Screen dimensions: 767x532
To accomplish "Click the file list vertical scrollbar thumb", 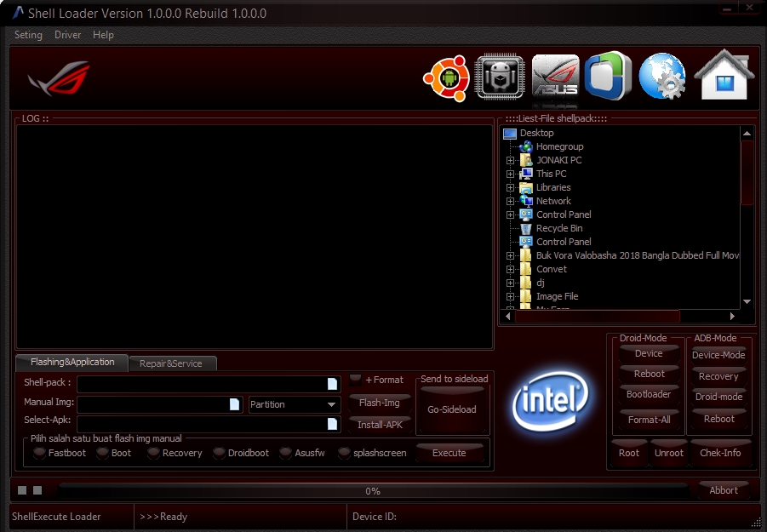I will [x=747, y=173].
